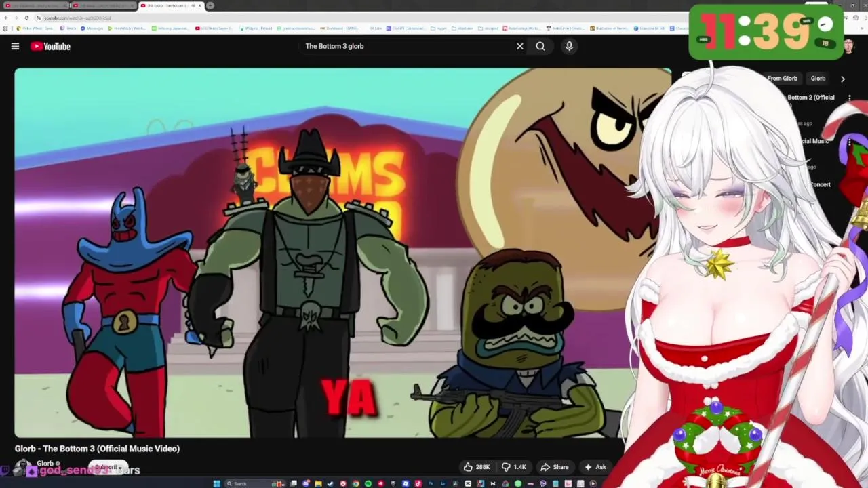Open the YouTube hamburger guide menu
The height and width of the screenshot is (488, 868).
[15, 46]
